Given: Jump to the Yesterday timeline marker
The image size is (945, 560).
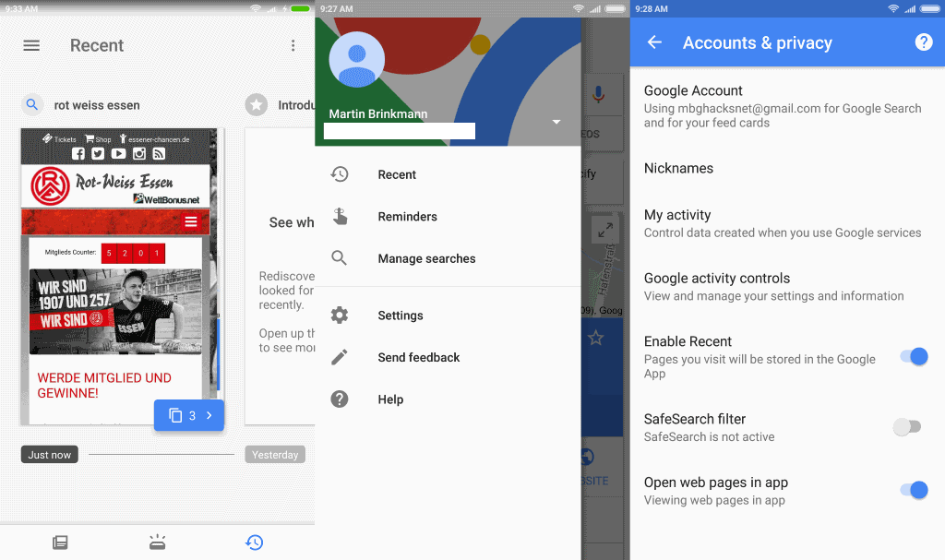Looking at the screenshot, I should point(275,455).
